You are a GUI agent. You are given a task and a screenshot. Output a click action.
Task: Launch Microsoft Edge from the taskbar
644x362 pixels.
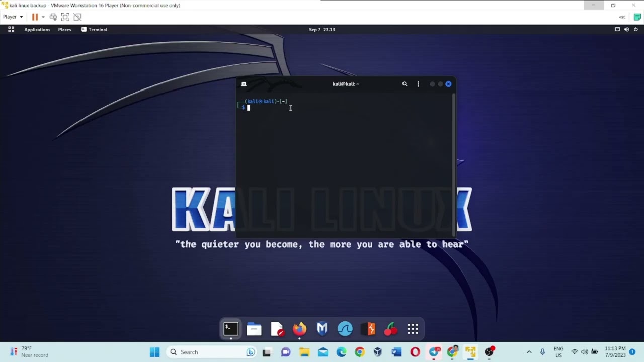pyautogui.click(x=342, y=352)
